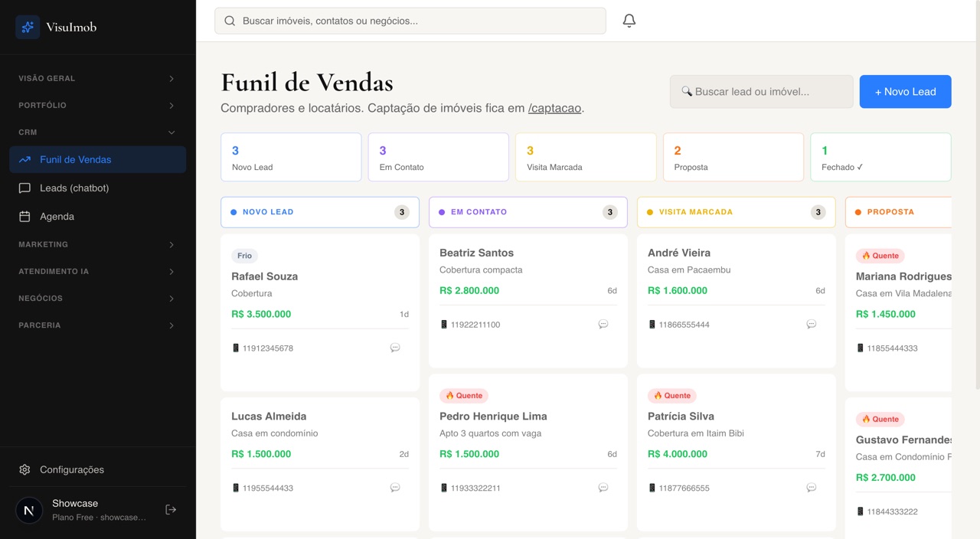Open chat icon on Rafael Souza card
The height and width of the screenshot is (539, 980).
(395, 348)
